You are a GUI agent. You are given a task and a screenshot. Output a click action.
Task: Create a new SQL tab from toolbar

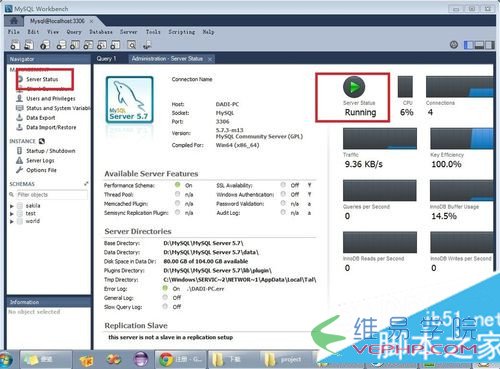tap(15, 45)
